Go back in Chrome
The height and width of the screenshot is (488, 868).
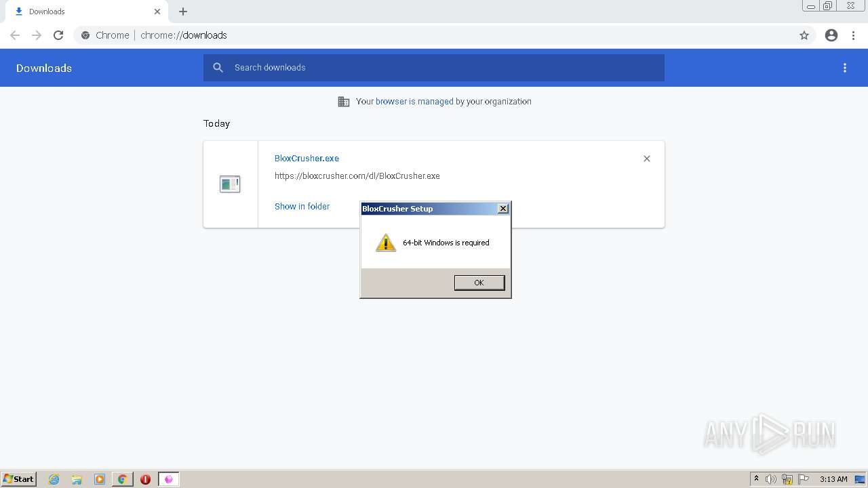click(15, 35)
